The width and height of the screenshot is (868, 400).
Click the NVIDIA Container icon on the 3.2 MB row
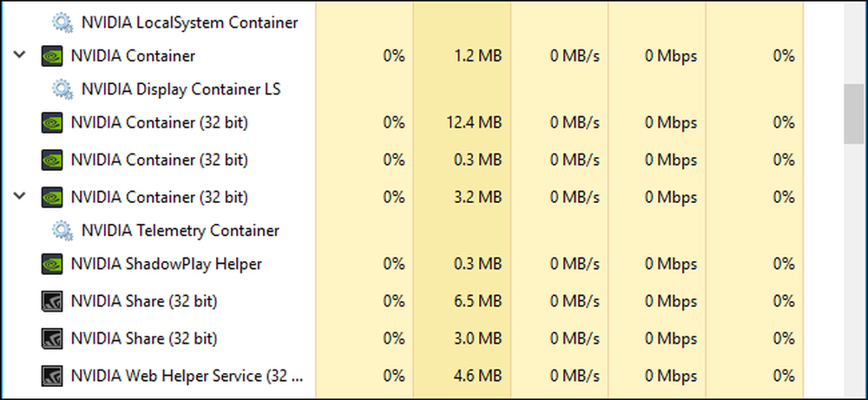[52, 197]
